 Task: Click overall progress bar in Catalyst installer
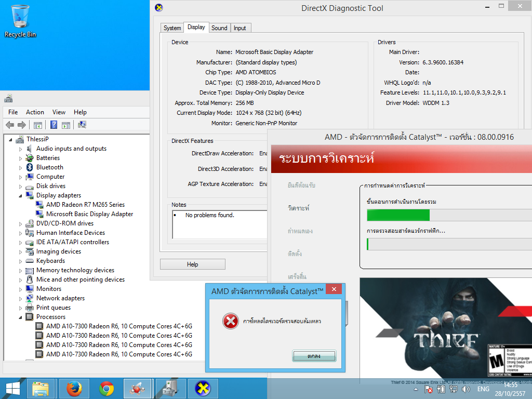tap(449, 215)
